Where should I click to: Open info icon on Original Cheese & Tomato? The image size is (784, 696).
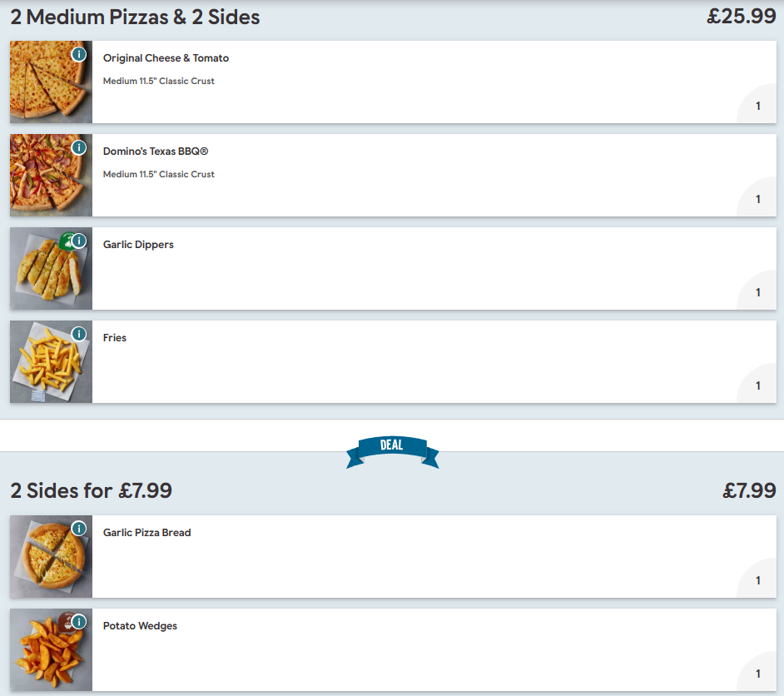coord(78,54)
